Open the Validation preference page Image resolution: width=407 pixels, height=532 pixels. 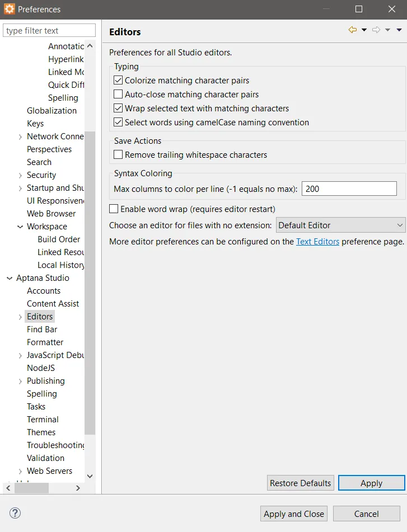point(45,458)
